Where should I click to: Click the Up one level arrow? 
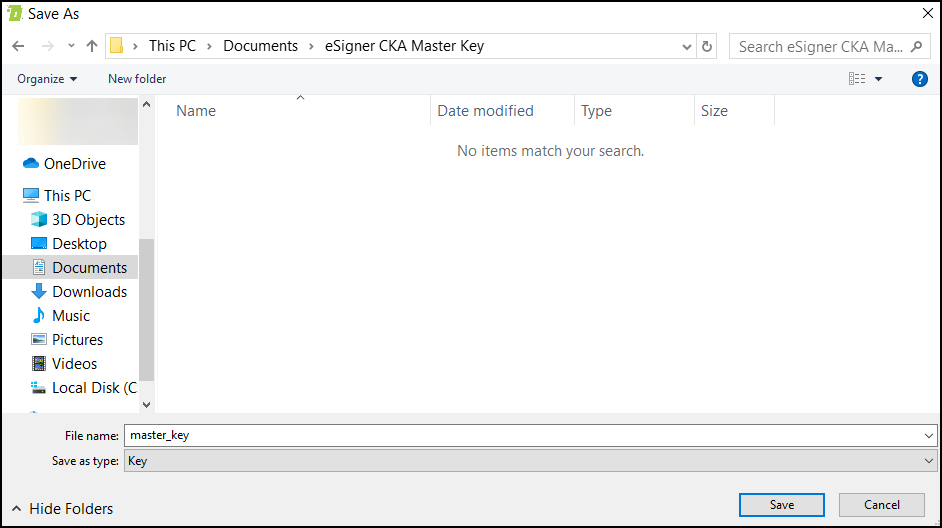tap(92, 46)
